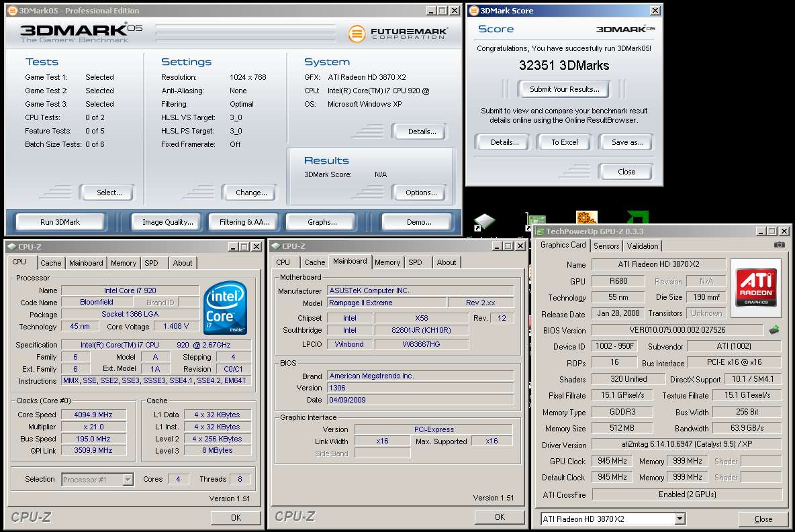Click the BIOS save chip icon in GPU-Z
Viewport: 795px width, 532px height.
tap(774, 330)
